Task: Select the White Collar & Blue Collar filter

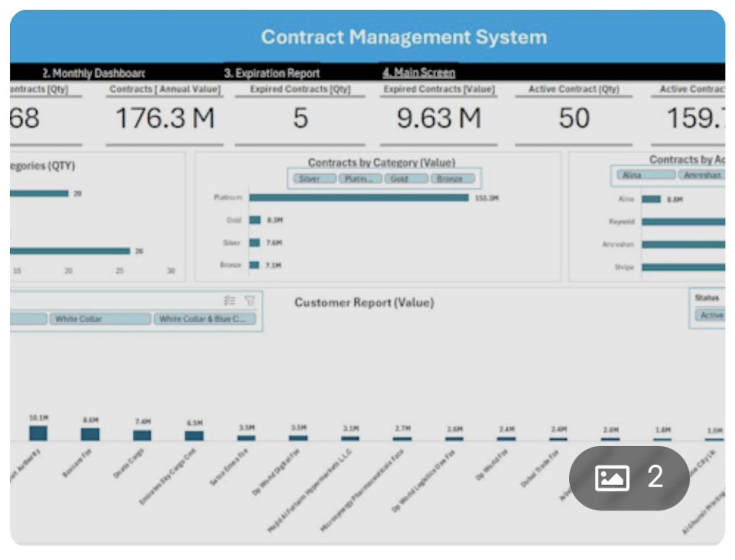Action: (x=203, y=318)
